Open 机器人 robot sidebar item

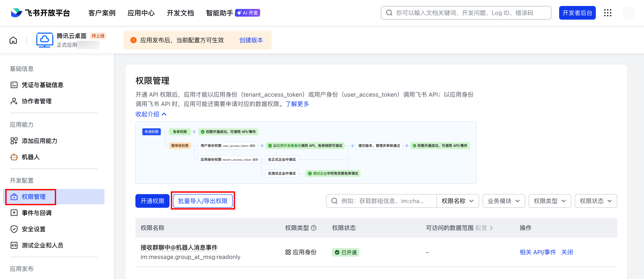(x=30, y=157)
